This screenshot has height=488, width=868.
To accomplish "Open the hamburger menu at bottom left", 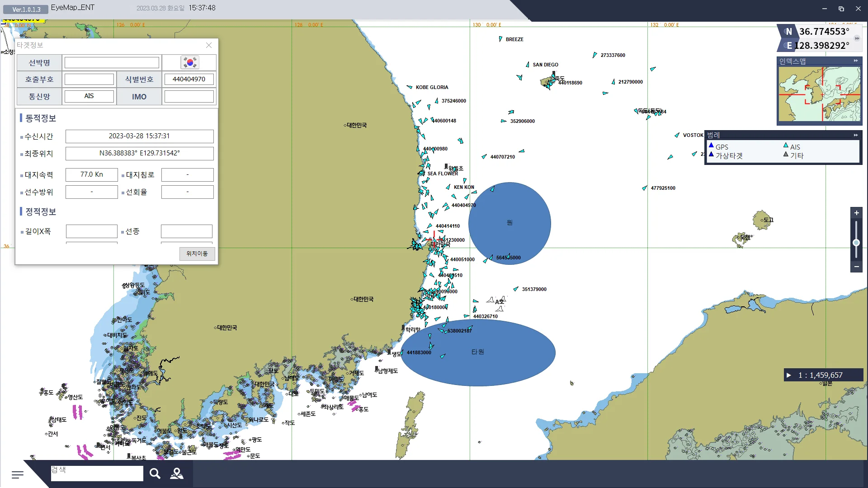I will [x=18, y=474].
